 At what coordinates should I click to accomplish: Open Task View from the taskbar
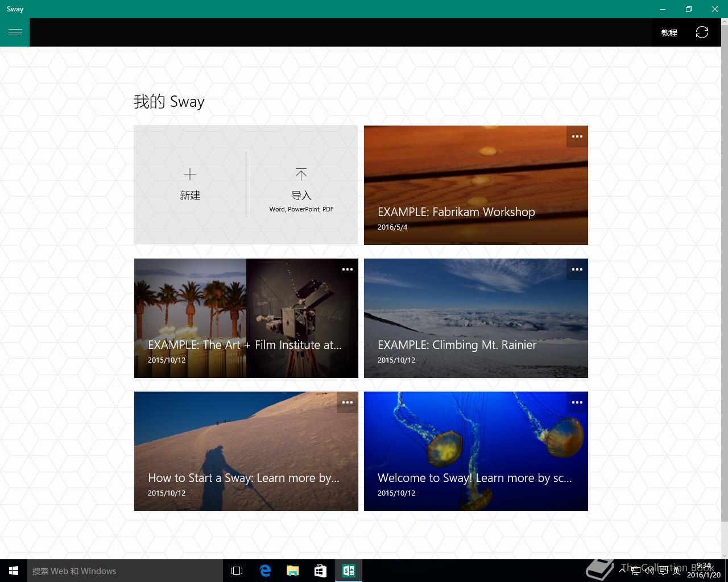pyautogui.click(x=237, y=571)
